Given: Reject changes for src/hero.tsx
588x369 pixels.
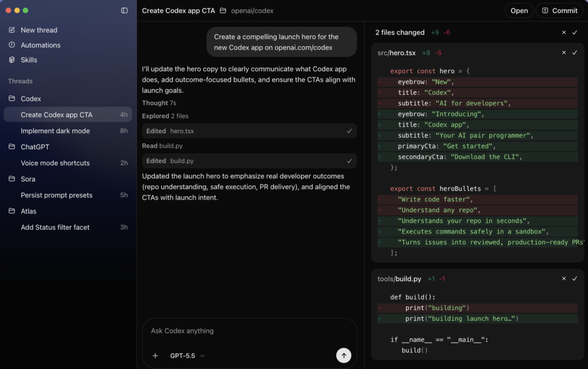Looking at the screenshot, I should 564,53.
